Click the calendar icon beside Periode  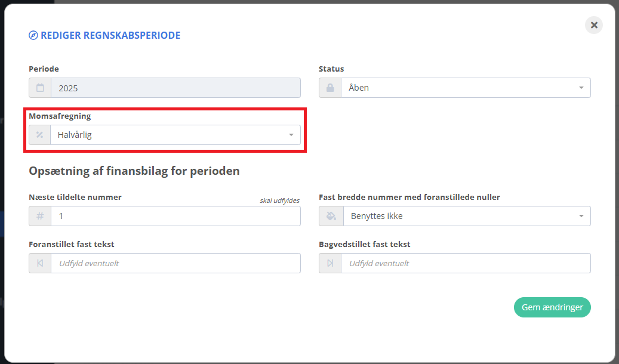(40, 88)
